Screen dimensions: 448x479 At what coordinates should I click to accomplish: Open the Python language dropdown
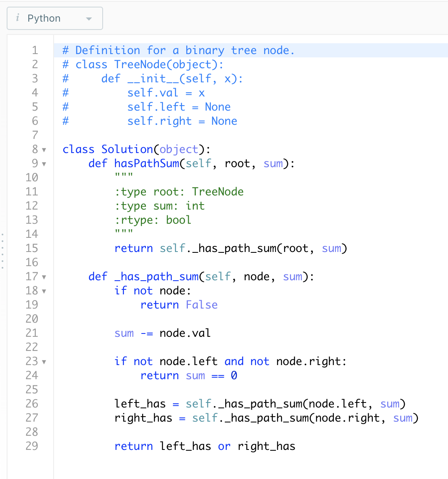coord(89,18)
